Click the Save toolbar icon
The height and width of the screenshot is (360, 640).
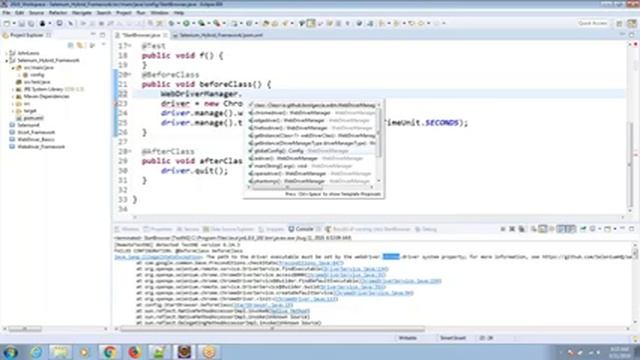coord(22,23)
